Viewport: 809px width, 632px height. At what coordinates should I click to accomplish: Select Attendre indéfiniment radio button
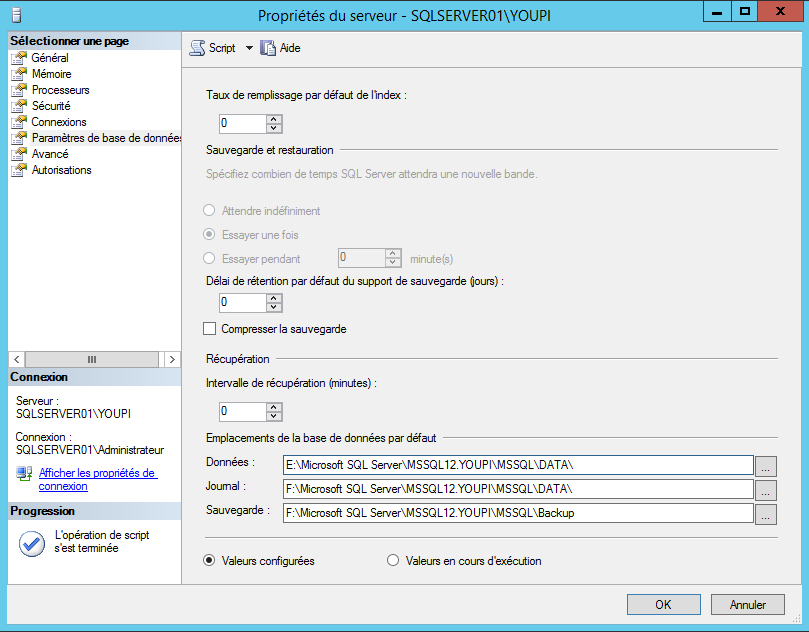pyautogui.click(x=209, y=210)
